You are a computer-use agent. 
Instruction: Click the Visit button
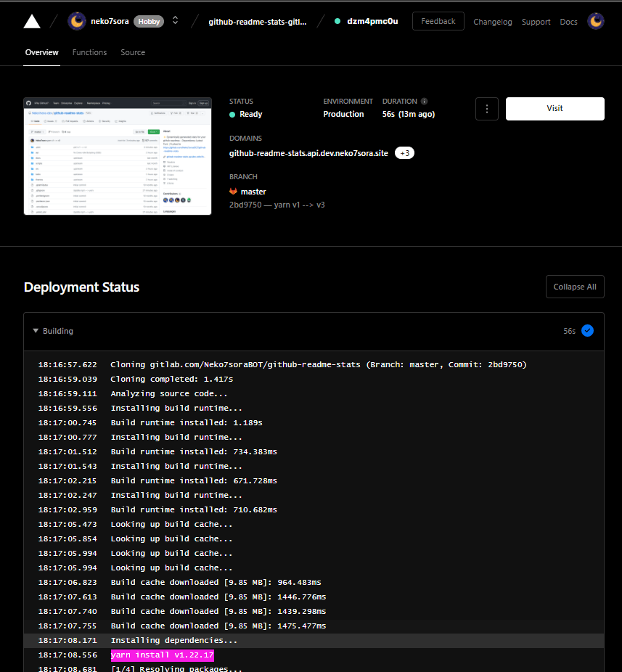coord(555,109)
